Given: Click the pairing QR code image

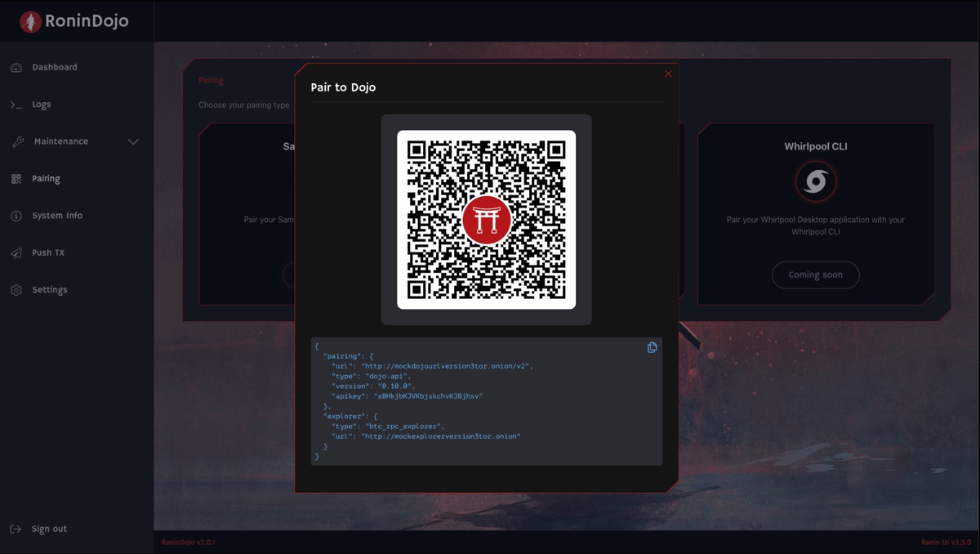Looking at the screenshot, I should (487, 220).
